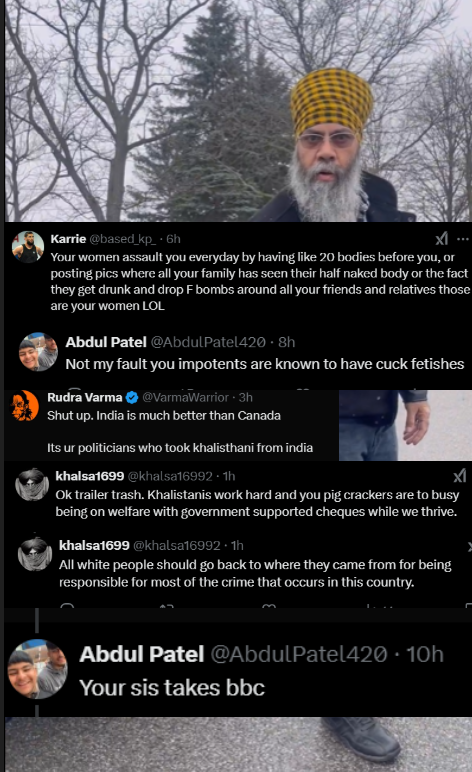The width and height of the screenshot is (472, 772).
Task: Open Karrie's profile picture
Action: coord(28,247)
